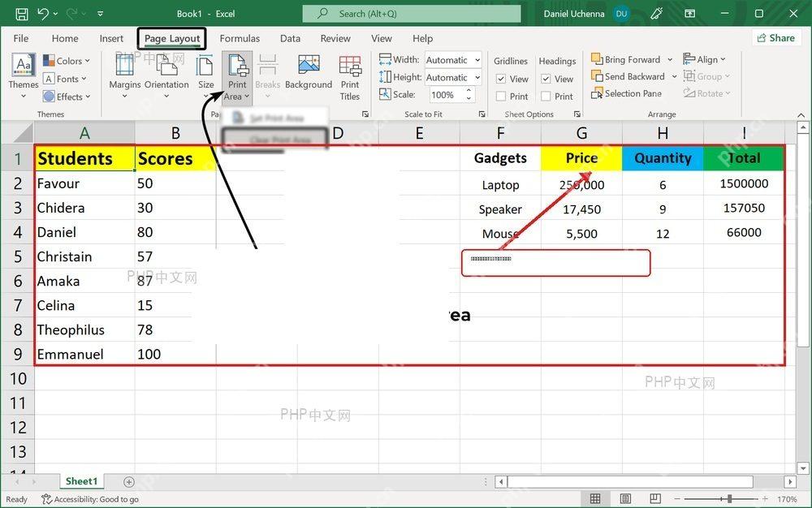The width and height of the screenshot is (812, 508).
Task: Open the Rotate menu
Action: (707, 93)
